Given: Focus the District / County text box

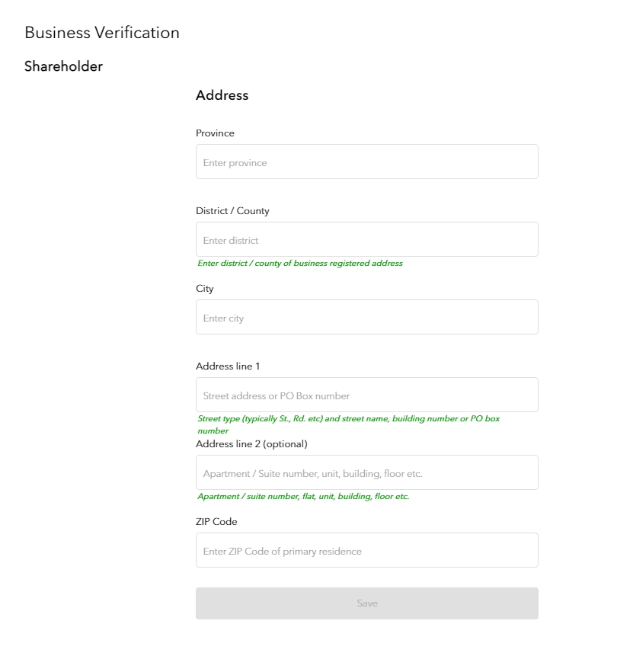Looking at the screenshot, I should [366, 239].
